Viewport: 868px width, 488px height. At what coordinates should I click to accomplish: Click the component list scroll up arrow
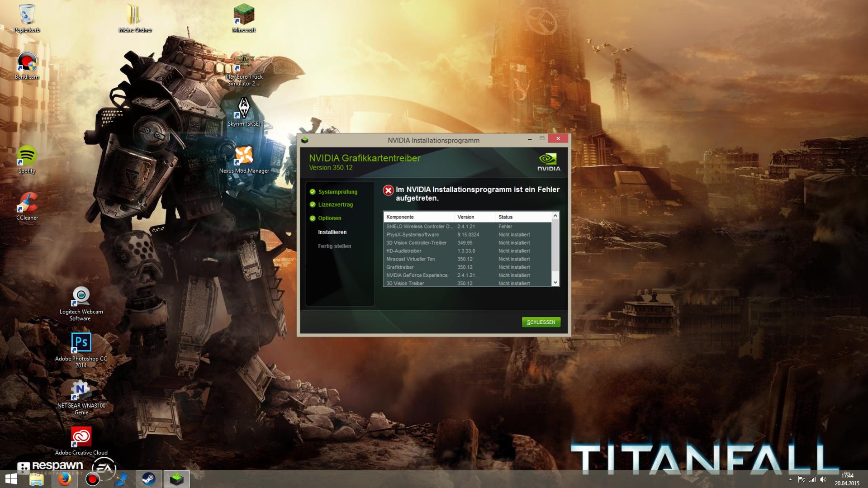point(555,216)
